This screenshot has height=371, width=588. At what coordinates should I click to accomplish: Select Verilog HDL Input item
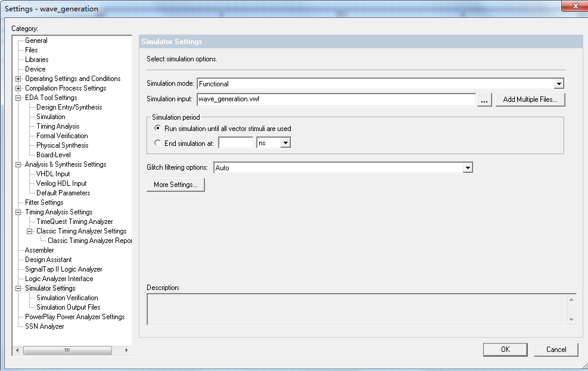(61, 183)
